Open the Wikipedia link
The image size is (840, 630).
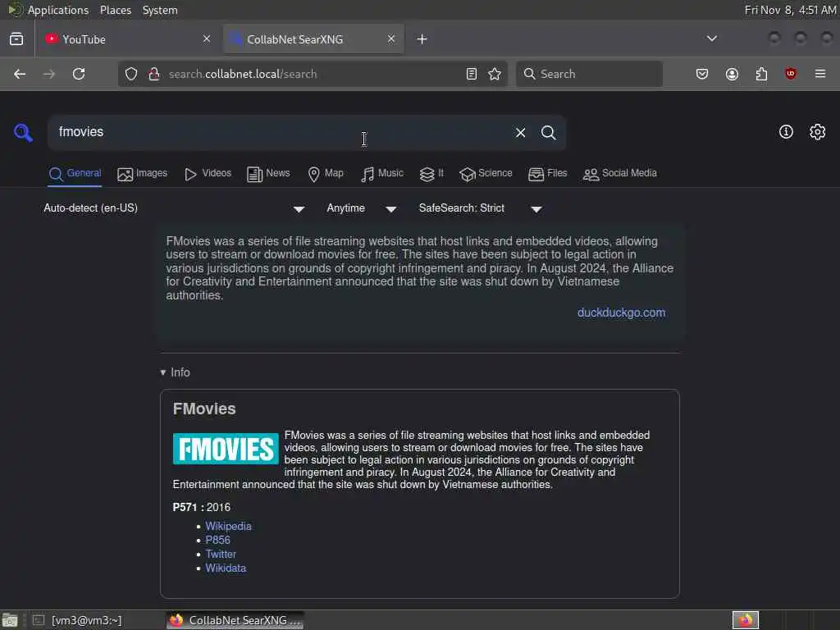click(x=228, y=526)
